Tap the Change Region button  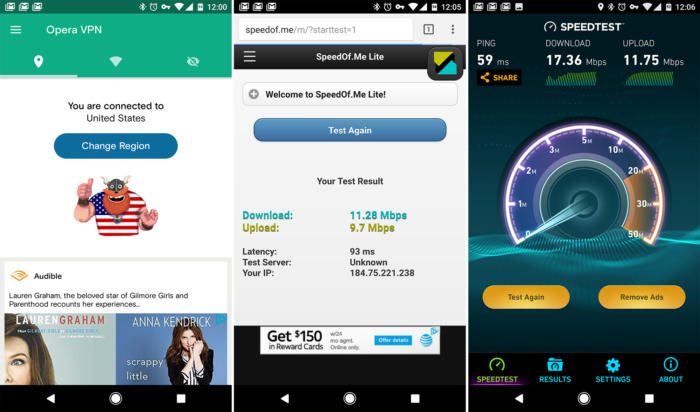click(116, 146)
